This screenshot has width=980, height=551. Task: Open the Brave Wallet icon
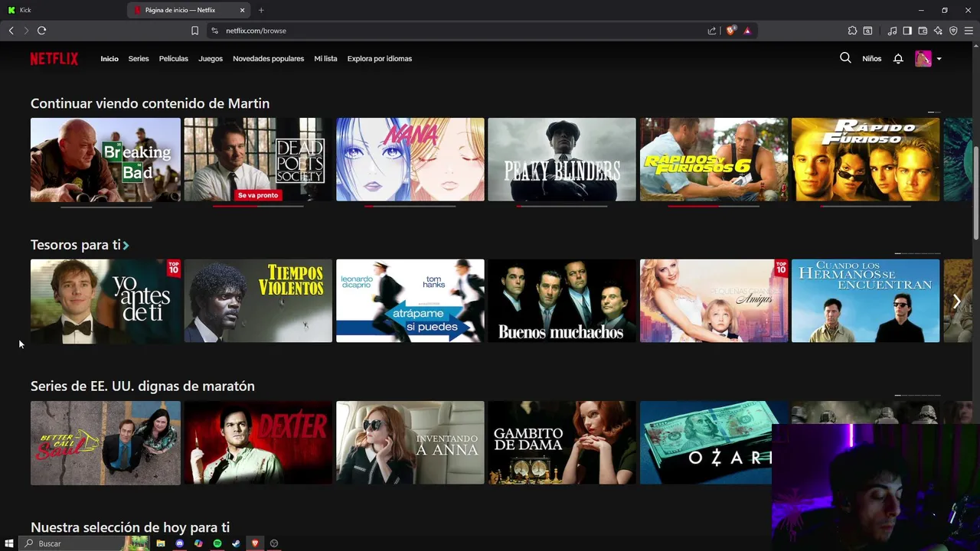click(x=923, y=31)
